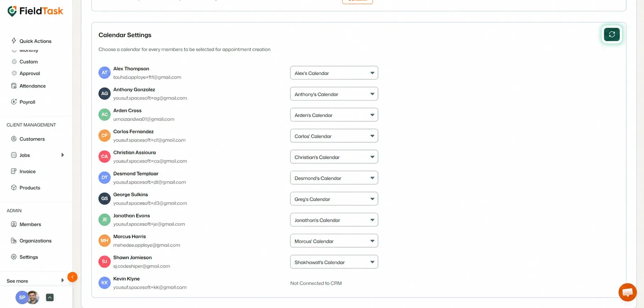
Task: Click the Payroll icon in the sidebar
Action: (x=14, y=102)
